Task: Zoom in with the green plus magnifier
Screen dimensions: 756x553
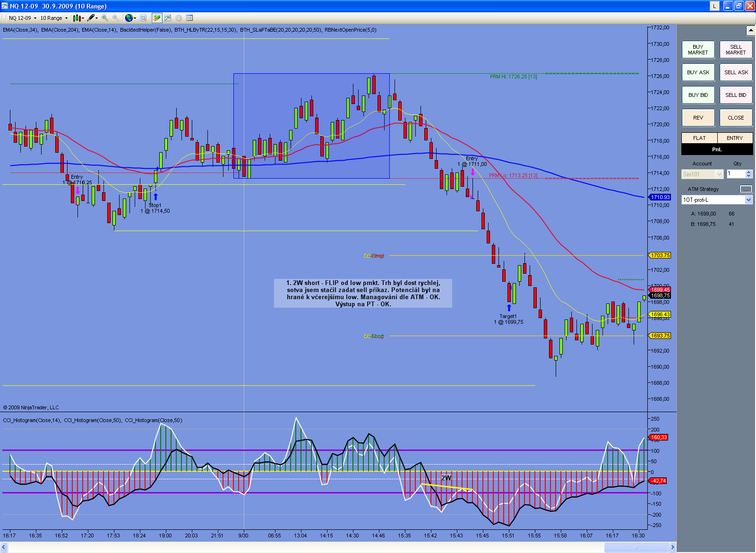Action: (104, 18)
